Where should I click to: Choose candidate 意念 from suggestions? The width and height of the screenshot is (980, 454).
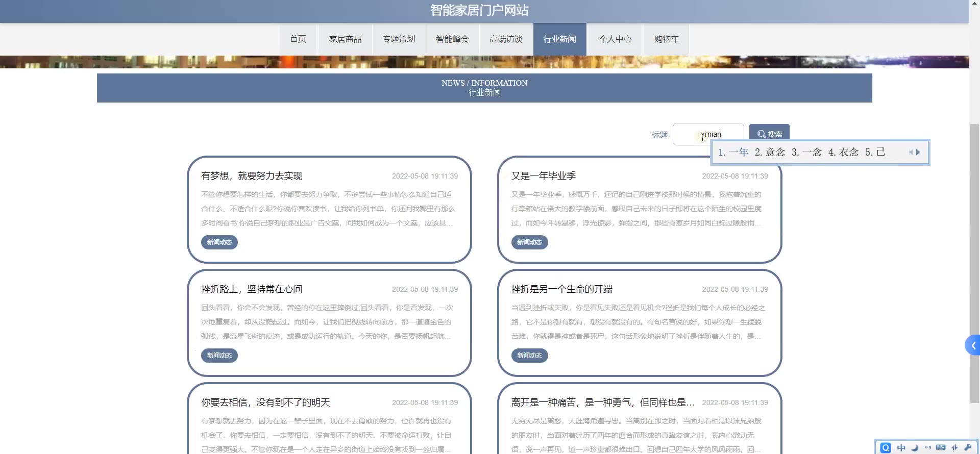click(775, 152)
